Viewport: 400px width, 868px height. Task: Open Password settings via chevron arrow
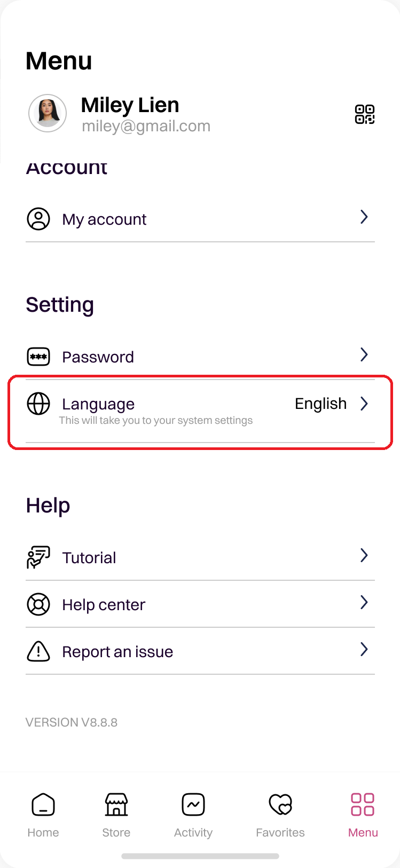tap(364, 354)
